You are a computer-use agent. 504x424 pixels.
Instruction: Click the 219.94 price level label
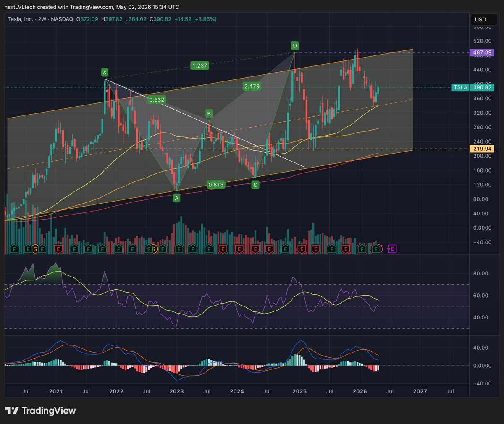click(482, 149)
